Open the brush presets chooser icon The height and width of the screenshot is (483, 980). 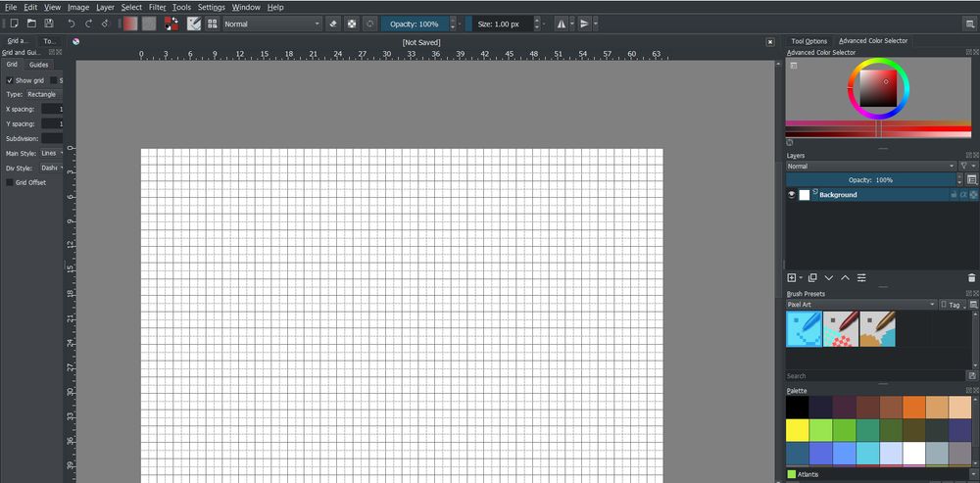point(213,24)
